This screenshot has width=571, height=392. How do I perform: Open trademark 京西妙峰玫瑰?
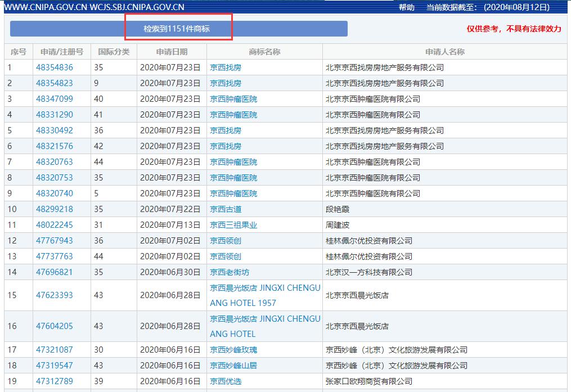coord(233,350)
